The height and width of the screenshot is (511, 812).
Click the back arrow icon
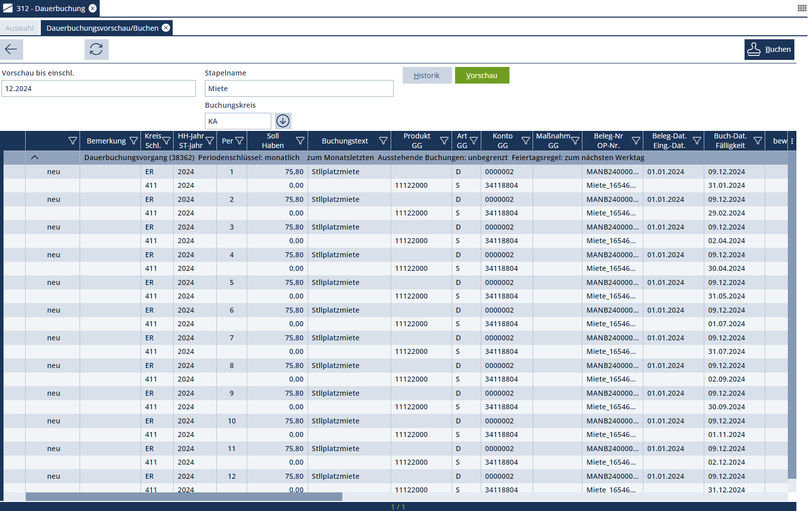(x=11, y=49)
